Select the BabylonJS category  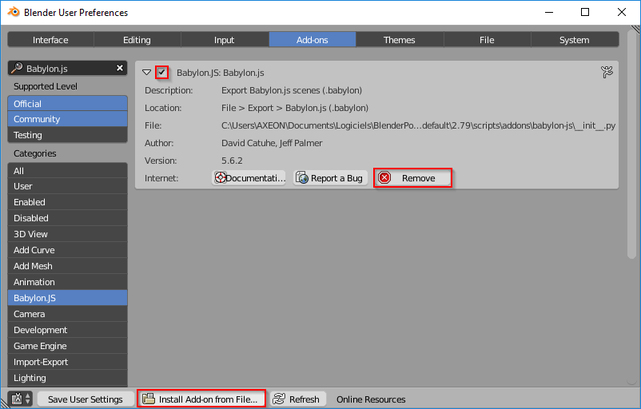click(x=67, y=298)
